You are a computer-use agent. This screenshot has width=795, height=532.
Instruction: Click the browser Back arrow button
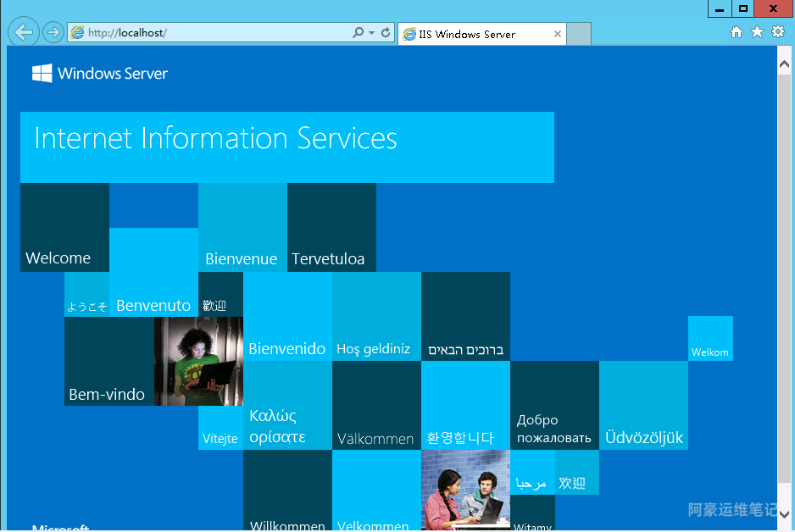pyautogui.click(x=23, y=32)
